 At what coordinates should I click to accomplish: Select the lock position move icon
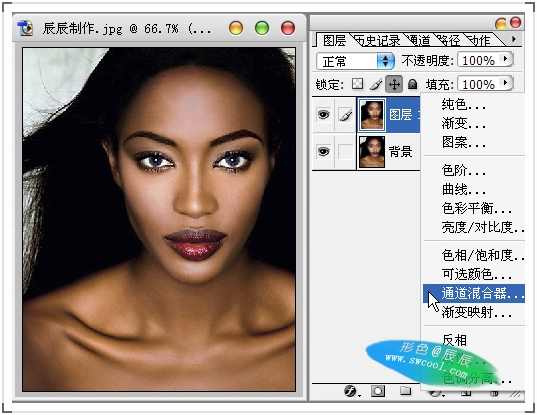pyautogui.click(x=394, y=84)
